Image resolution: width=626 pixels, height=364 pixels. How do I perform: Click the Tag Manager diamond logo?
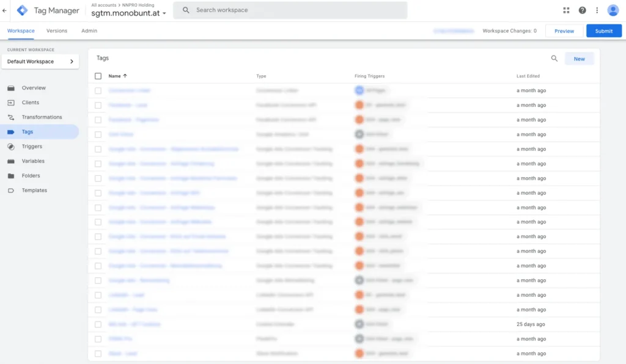pos(23,10)
